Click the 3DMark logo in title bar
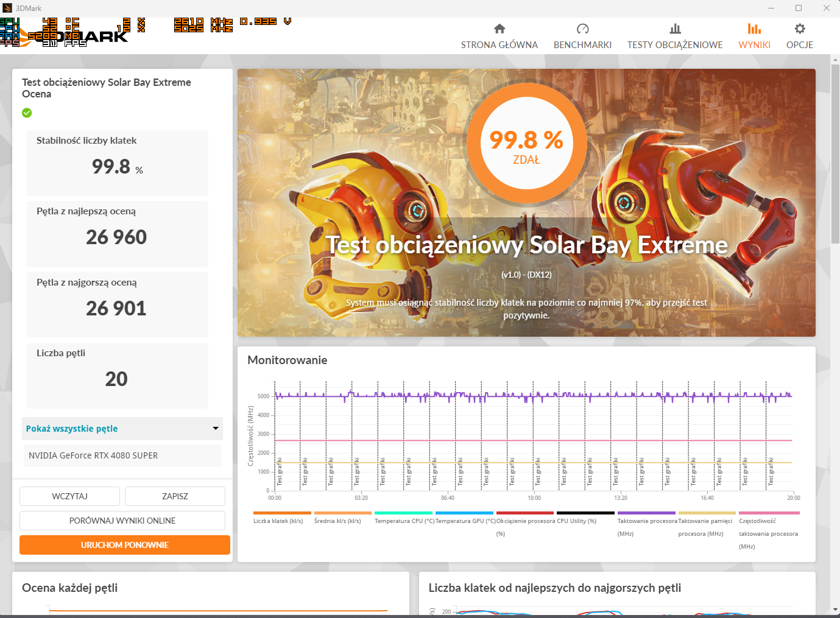 click(x=7, y=8)
